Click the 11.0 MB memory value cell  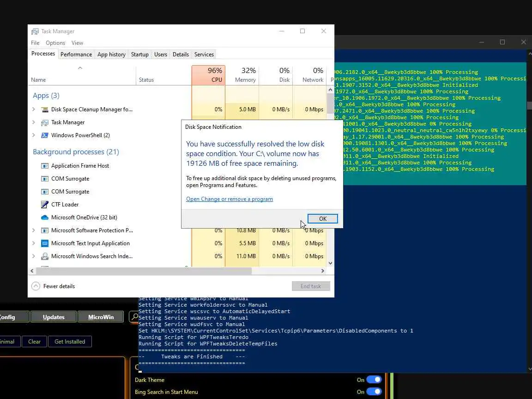242,256
